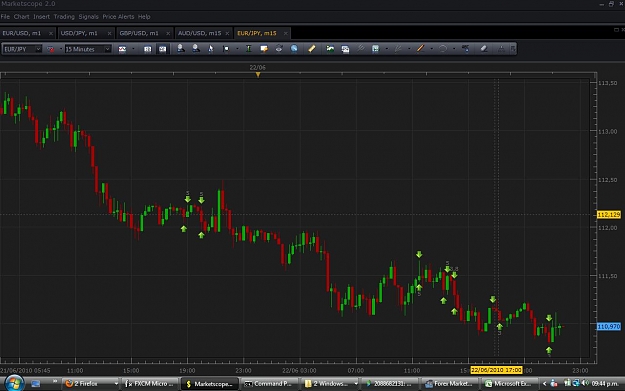Open the Trading menu

[64, 16]
